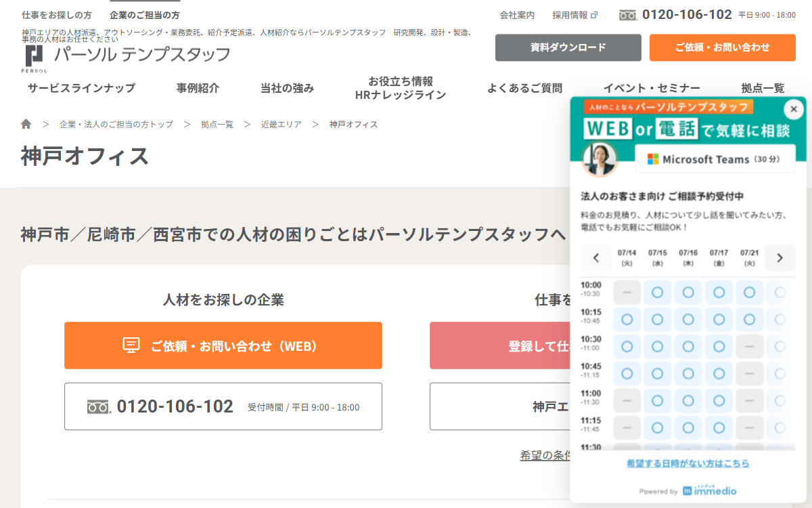
Task: Select the 10:00 slot on 07/17
Action: [x=719, y=293]
